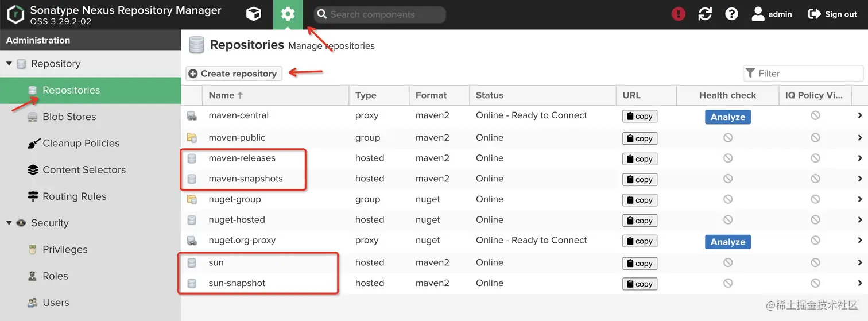Click the nuget.org-proxy repository icon

click(192, 241)
